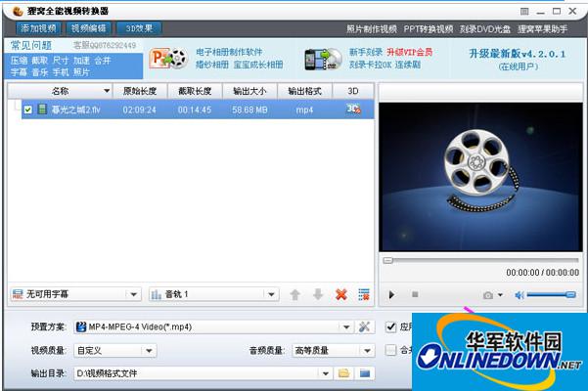Image resolution: width=588 pixels, height=391 pixels.
Task: Click the clear list icon
Action: pos(364,295)
